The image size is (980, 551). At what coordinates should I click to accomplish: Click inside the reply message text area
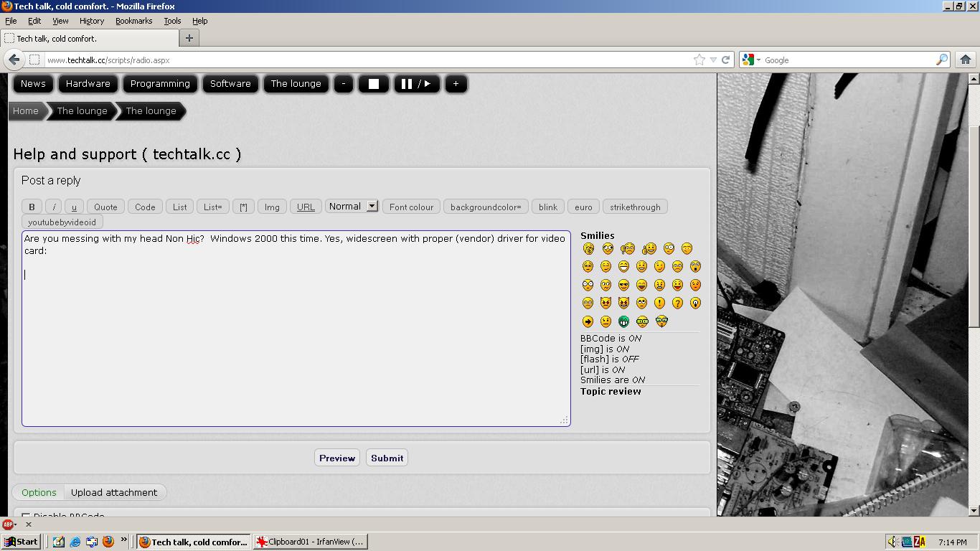coord(296,329)
